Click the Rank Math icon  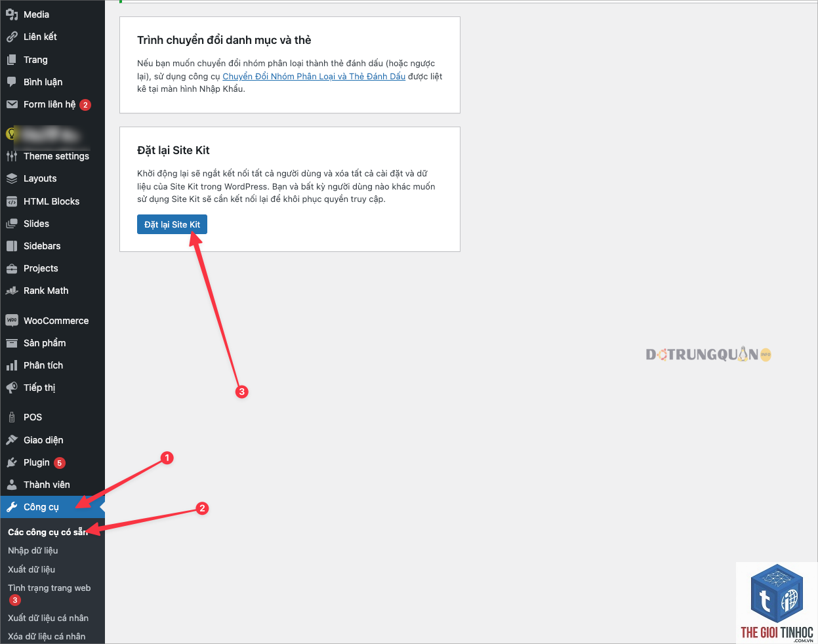pos(12,291)
